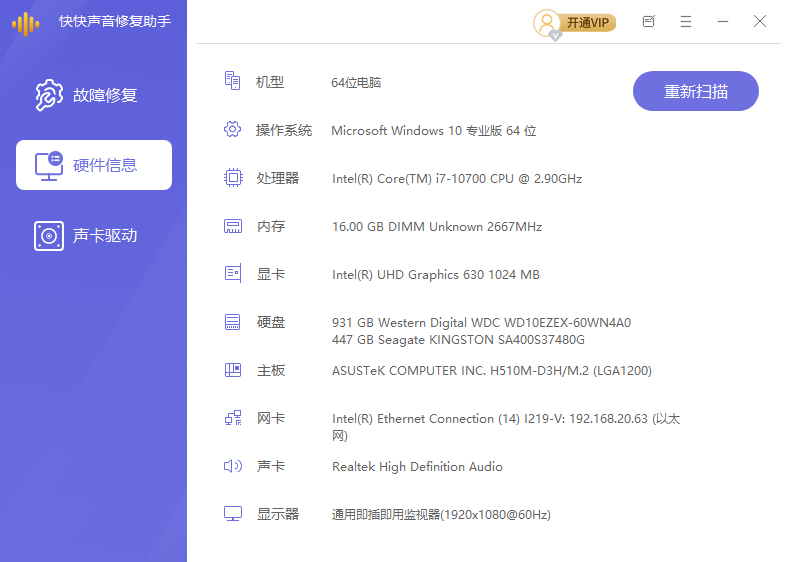Select the 硬盘 hard disk icon
Viewport: 790px width, 562px height.
(233, 322)
